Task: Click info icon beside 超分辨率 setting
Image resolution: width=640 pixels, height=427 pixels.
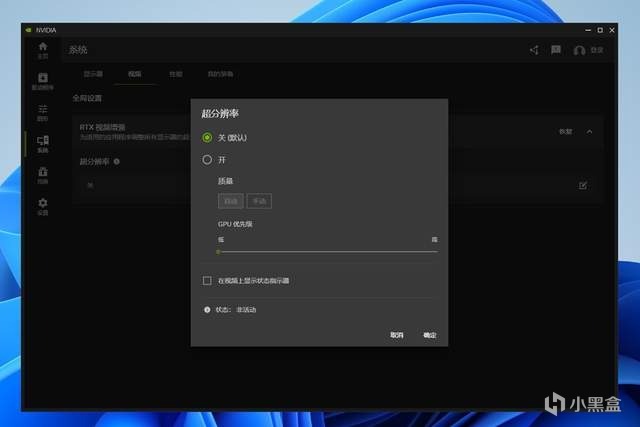Action: click(x=117, y=162)
